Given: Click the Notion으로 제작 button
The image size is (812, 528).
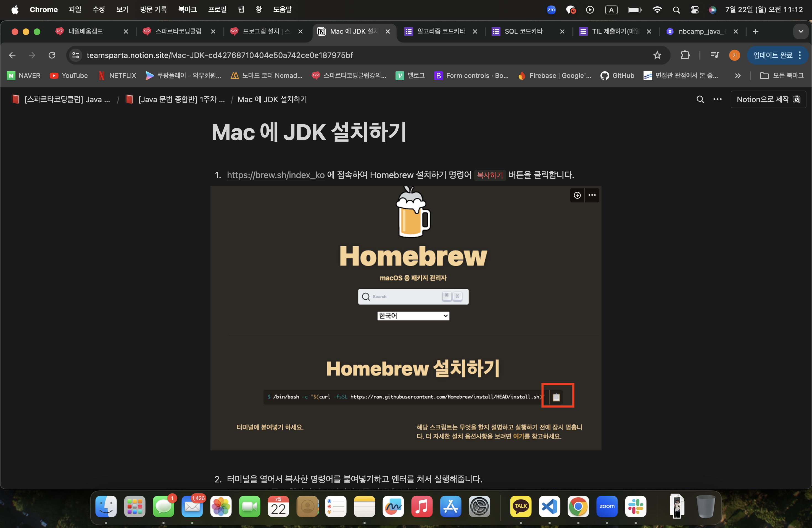Looking at the screenshot, I should click(x=768, y=99).
